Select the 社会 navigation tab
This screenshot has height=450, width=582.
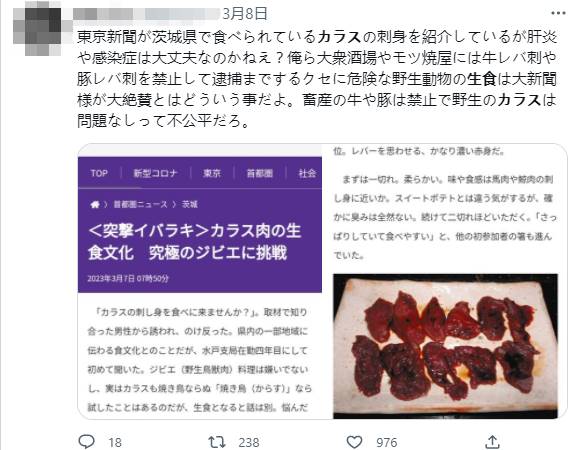pos(307,173)
